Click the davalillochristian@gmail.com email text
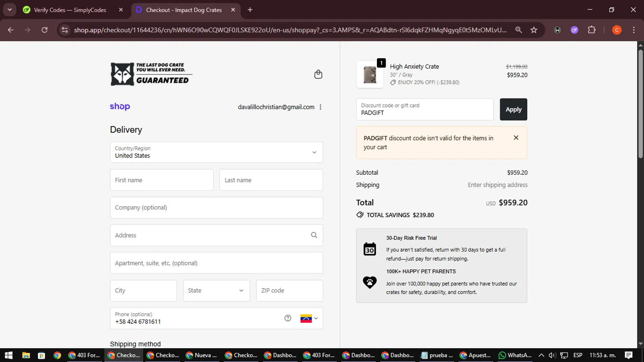The height and width of the screenshot is (362, 644). pos(276,107)
